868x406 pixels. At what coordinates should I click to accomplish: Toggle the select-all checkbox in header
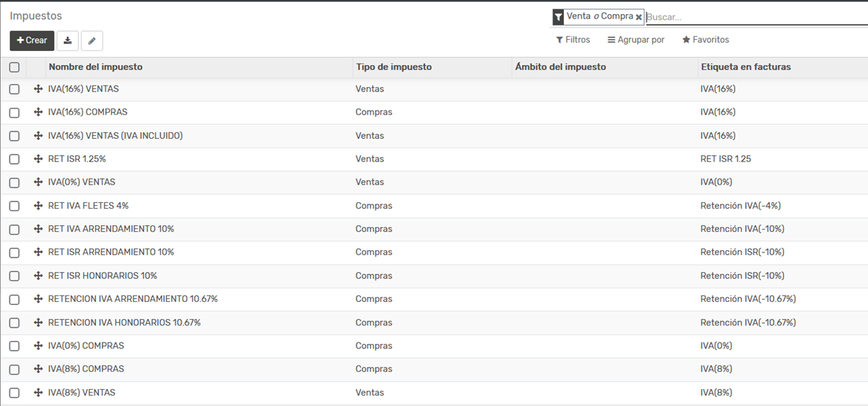click(14, 67)
